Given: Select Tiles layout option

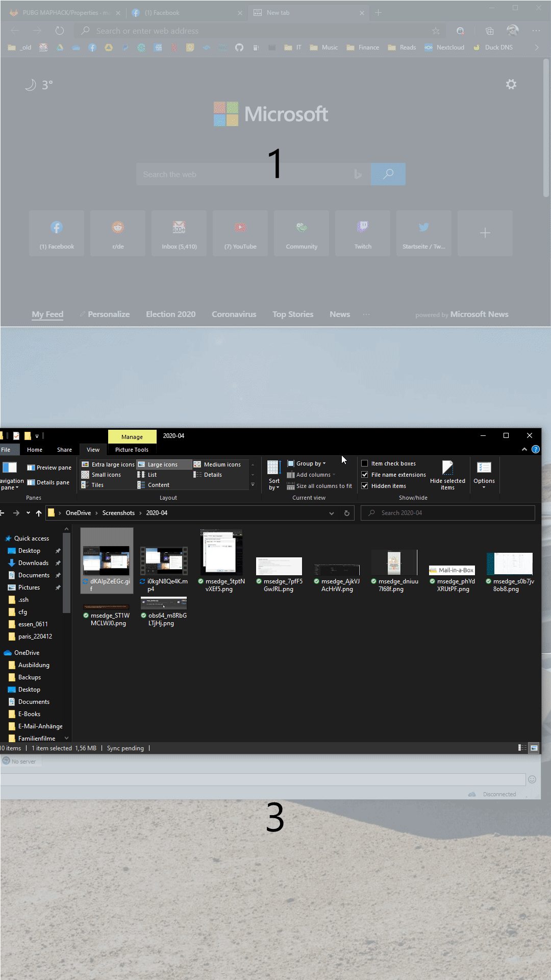Looking at the screenshot, I should [x=92, y=485].
